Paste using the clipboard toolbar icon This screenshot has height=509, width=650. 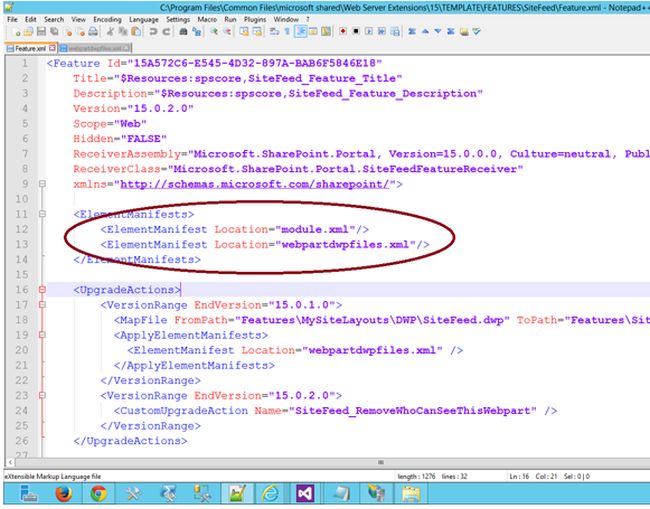pos(136,32)
